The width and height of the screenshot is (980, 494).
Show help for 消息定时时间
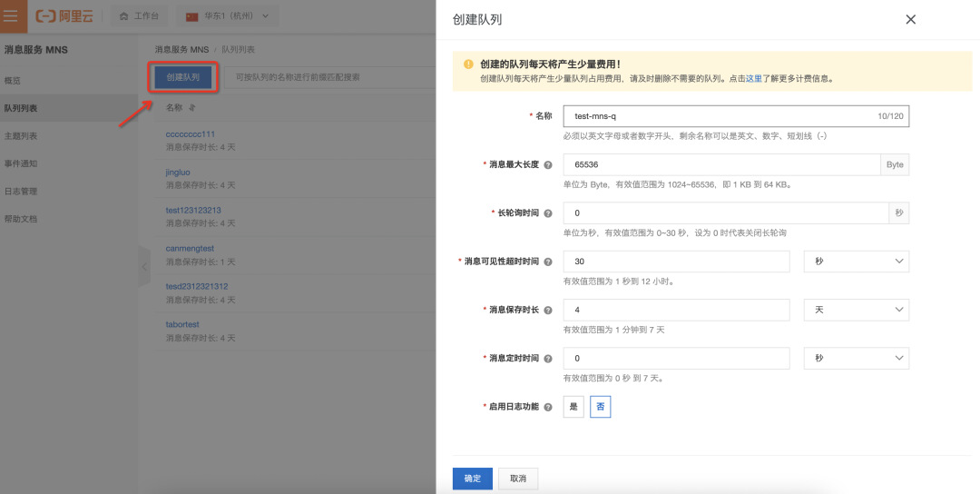coord(548,359)
